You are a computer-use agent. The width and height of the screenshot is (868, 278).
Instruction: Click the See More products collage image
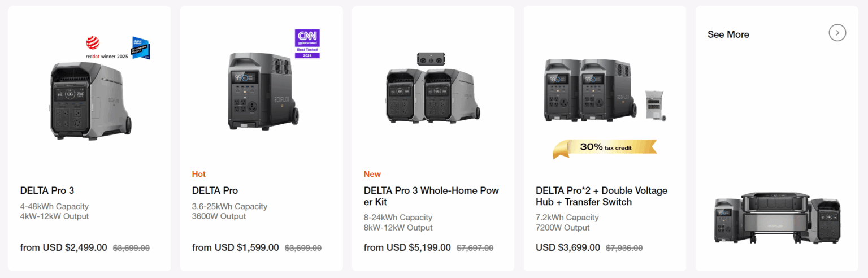[777, 218]
